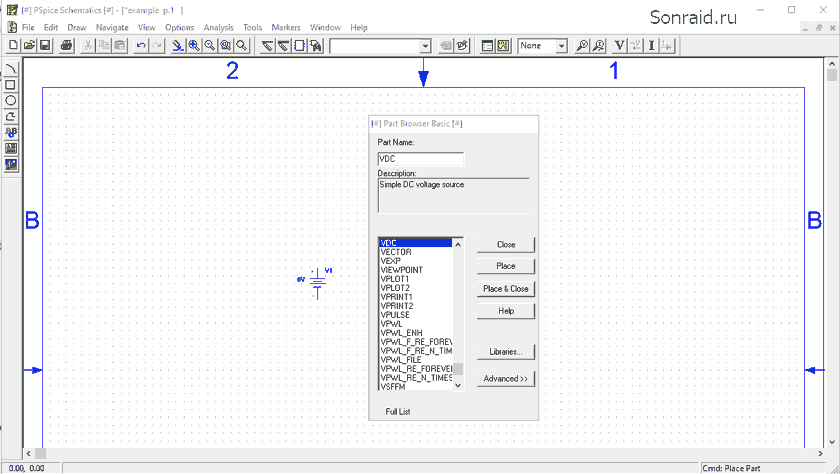Screen dimensions: 840x474
Task: Open the Tools menu
Action: click(x=252, y=27)
